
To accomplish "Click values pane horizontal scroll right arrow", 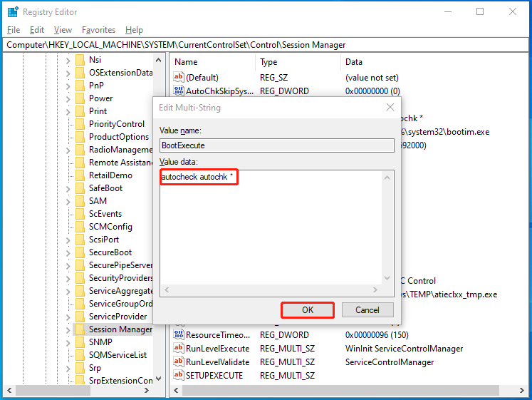I will coord(522,390).
